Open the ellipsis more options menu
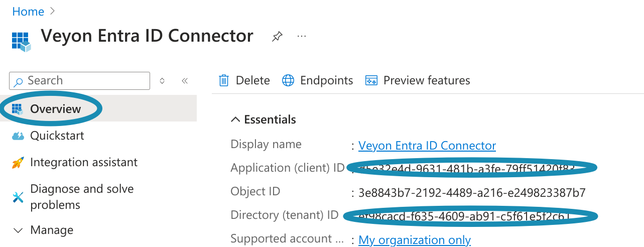644x247 pixels. 302,37
